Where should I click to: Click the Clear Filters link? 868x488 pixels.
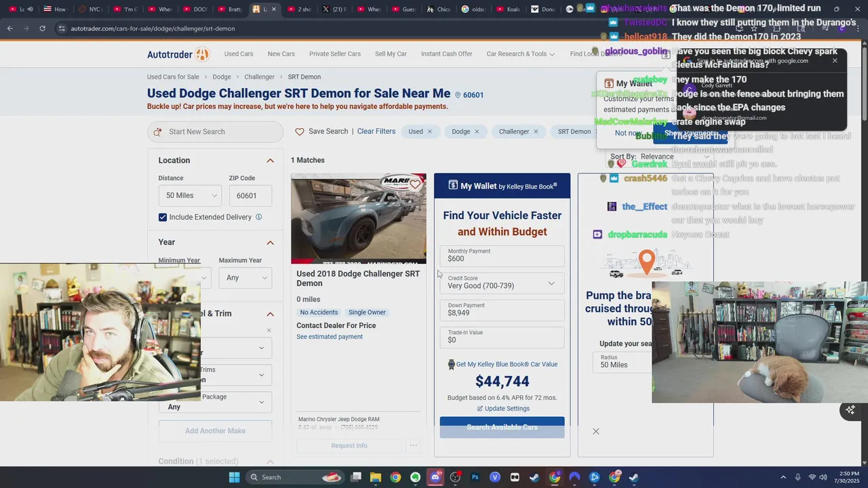(376, 131)
